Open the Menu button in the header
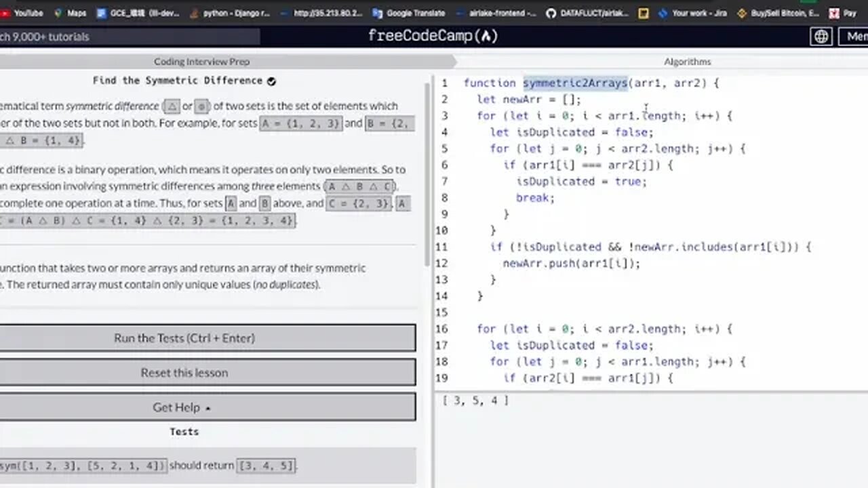 click(854, 37)
